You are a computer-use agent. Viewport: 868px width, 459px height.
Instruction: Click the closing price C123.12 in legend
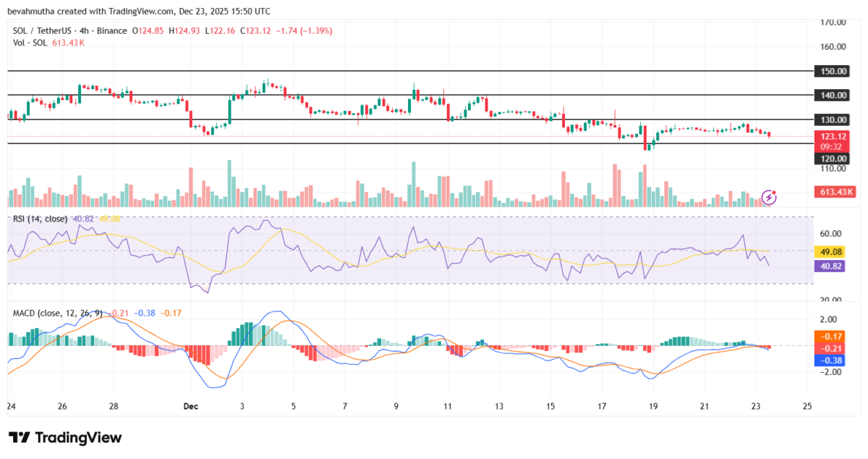click(256, 31)
